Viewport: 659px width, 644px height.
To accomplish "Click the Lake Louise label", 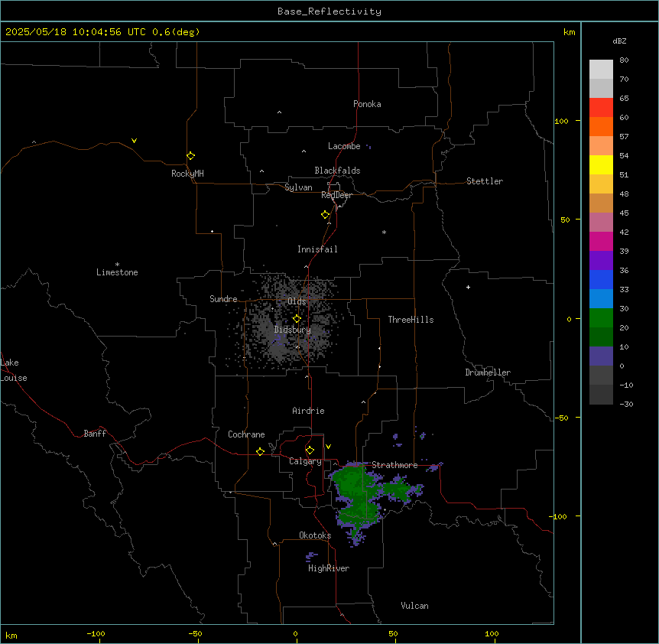I will 12,370.
